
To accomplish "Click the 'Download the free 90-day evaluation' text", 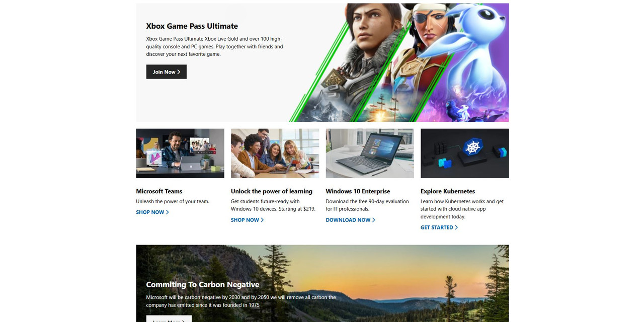I will click(x=367, y=205).
